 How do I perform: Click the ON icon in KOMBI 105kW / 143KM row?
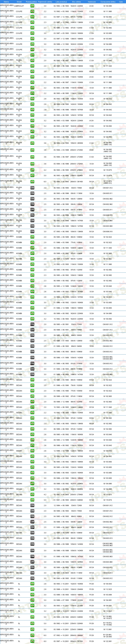[32, 358]
